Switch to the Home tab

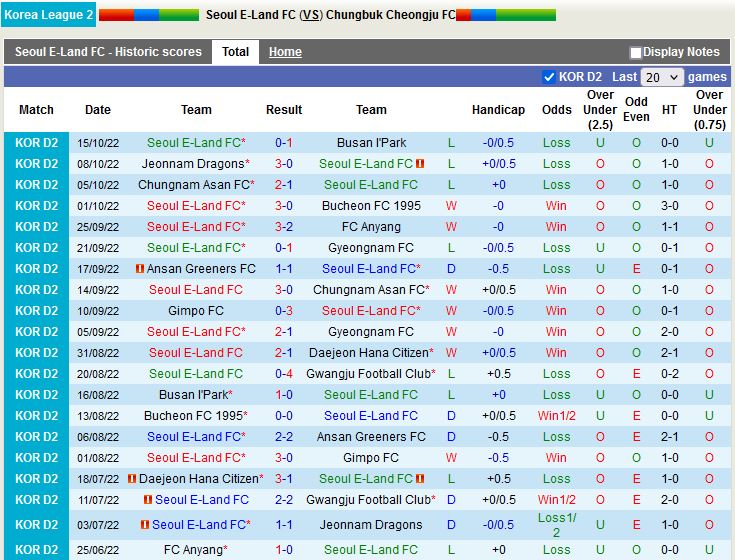(x=285, y=52)
